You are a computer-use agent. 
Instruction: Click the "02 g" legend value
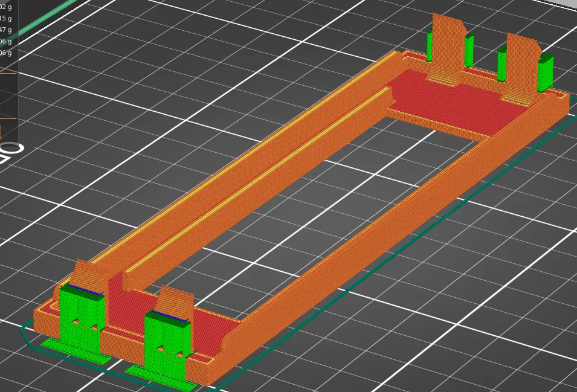tap(5, 7)
